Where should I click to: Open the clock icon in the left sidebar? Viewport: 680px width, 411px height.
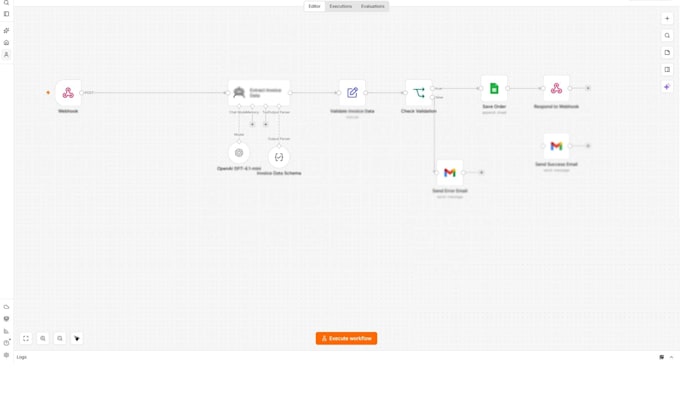click(7, 343)
